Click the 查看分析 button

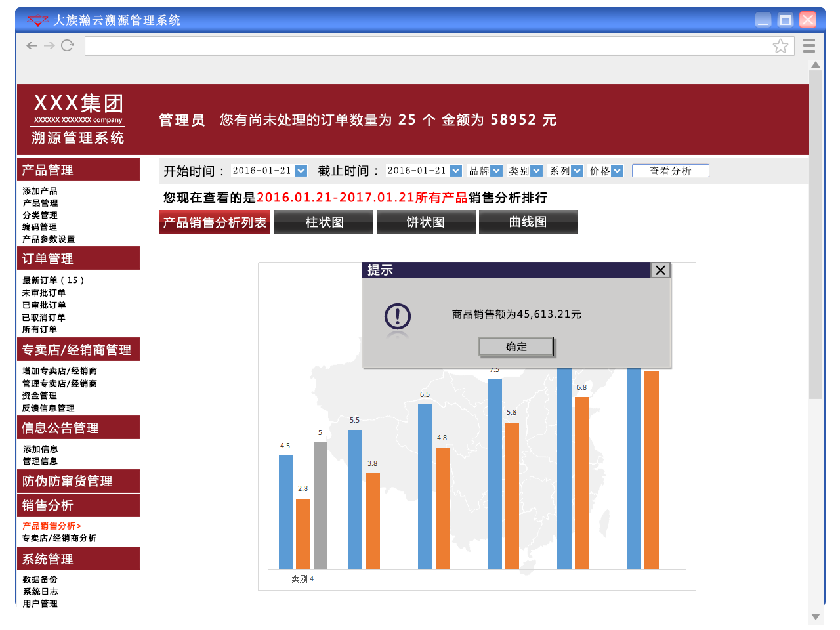(670, 171)
